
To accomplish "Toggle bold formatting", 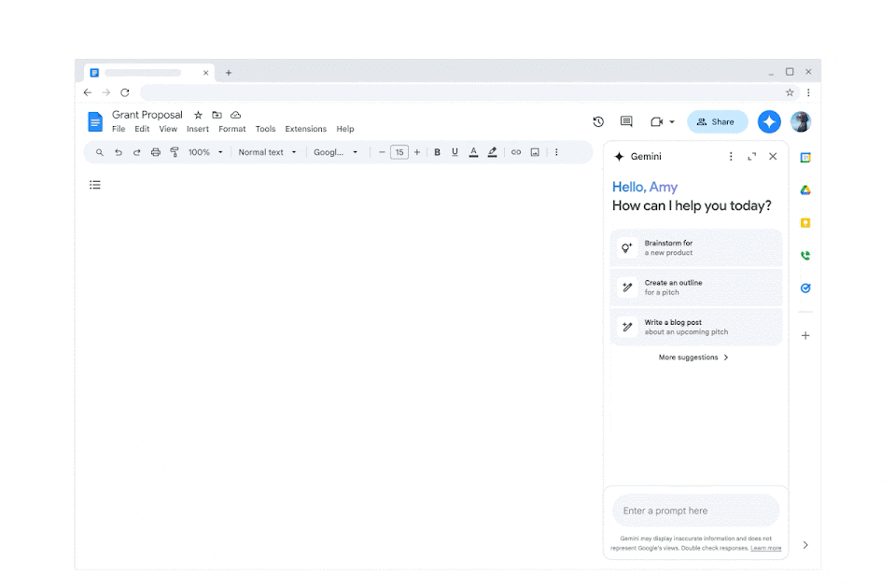I will point(437,152).
